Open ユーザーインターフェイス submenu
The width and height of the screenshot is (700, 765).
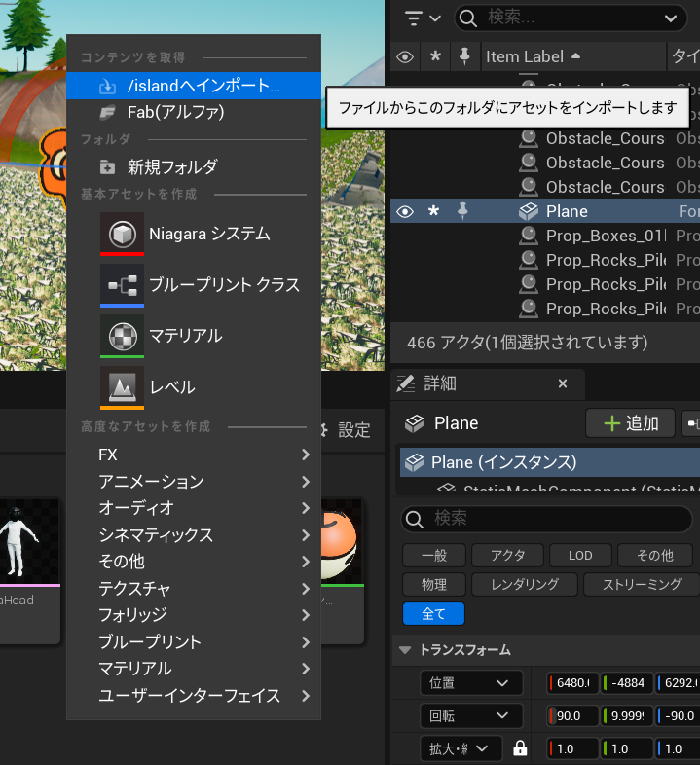(x=194, y=696)
